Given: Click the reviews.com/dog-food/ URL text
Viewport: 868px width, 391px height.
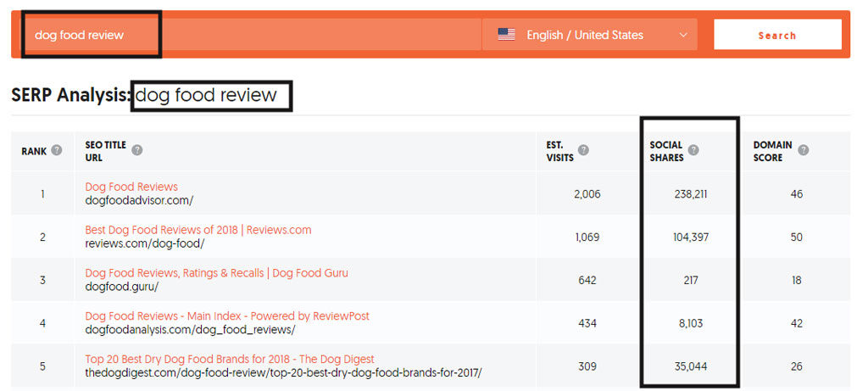Looking at the screenshot, I should point(144,243).
